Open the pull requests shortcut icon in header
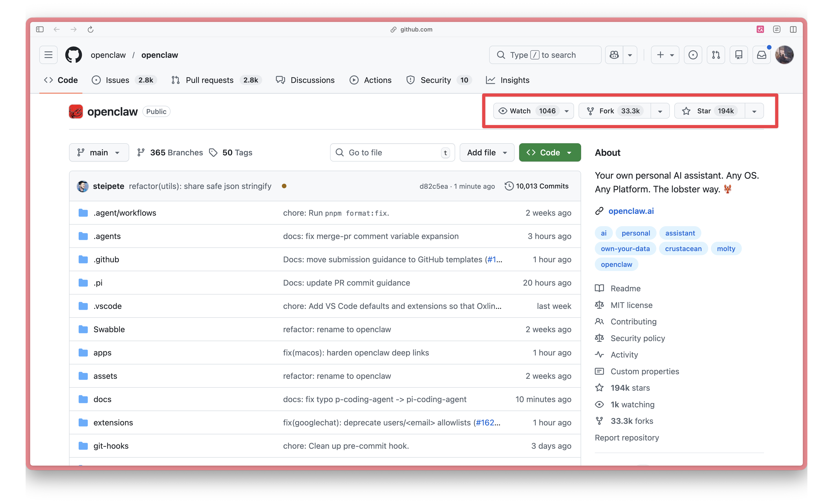The width and height of the screenshot is (833, 504). click(716, 55)
